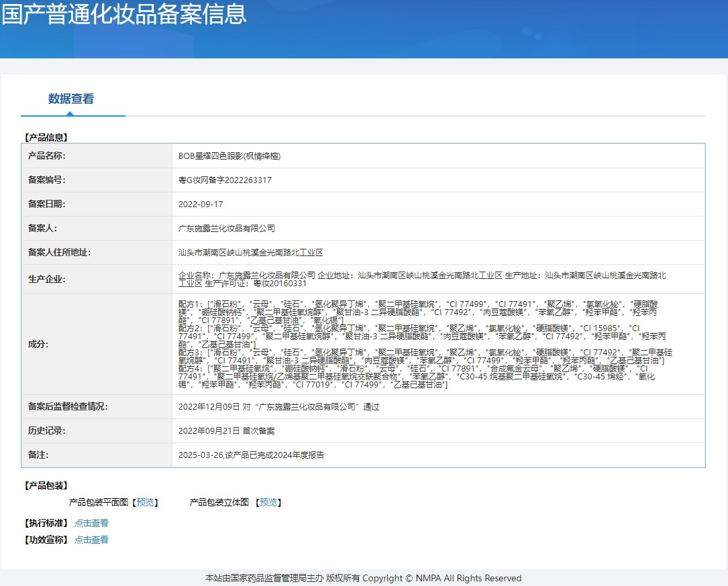Click the 配方1 ingredient line
The height and width of the screenshot is (586, 728).
point(418,312)
